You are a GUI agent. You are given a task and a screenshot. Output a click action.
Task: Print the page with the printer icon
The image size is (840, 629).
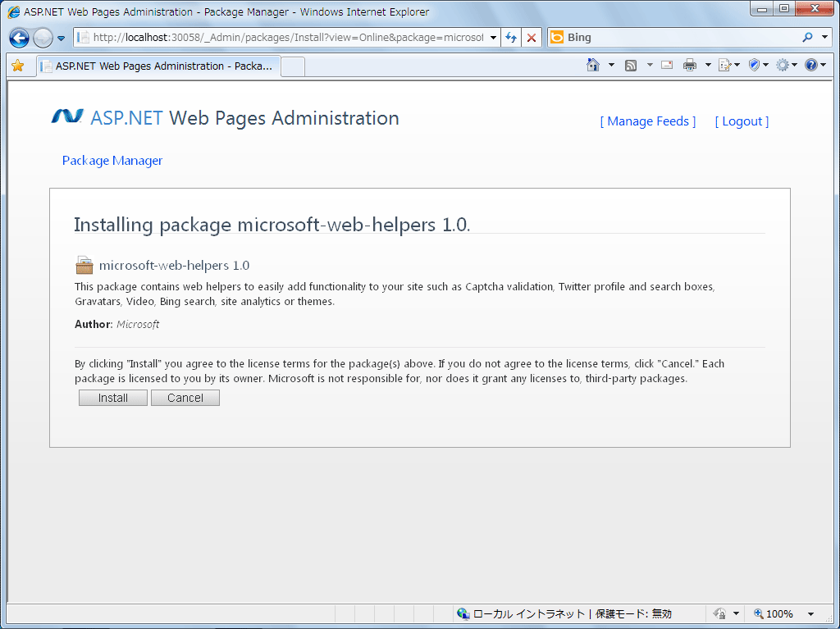pos(689,64)
